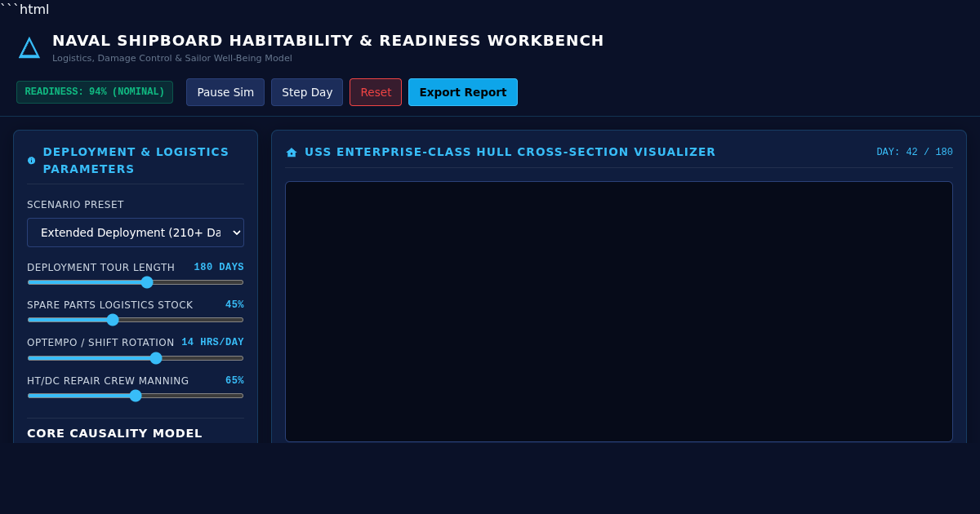Viewport: 980px width, 514px height.
Task: Reset the simulation
Action: click(x=376, y=92)
